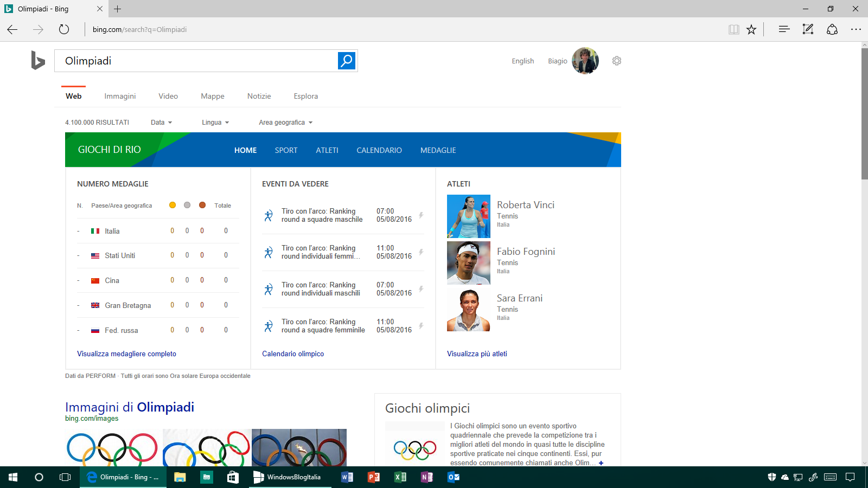Switch to the Mappe search tab

[213, 96]
